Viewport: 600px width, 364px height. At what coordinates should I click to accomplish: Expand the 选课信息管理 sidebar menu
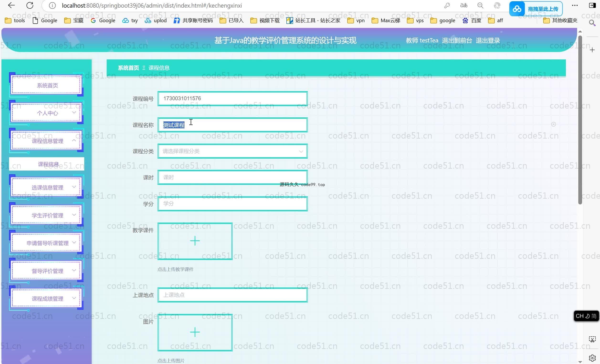[x=47, y=187]
